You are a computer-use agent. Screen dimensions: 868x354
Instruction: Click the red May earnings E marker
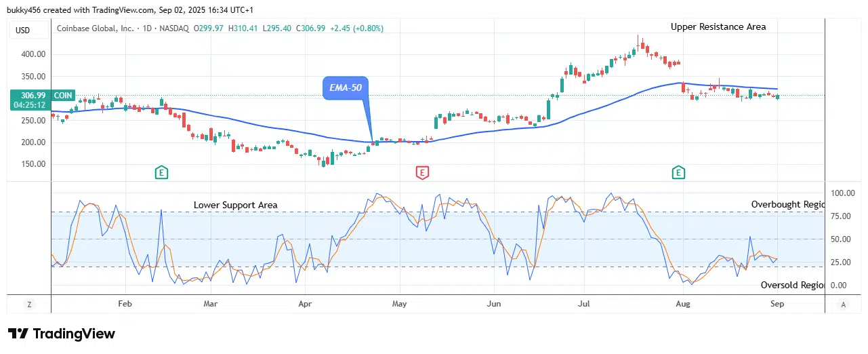422,173
